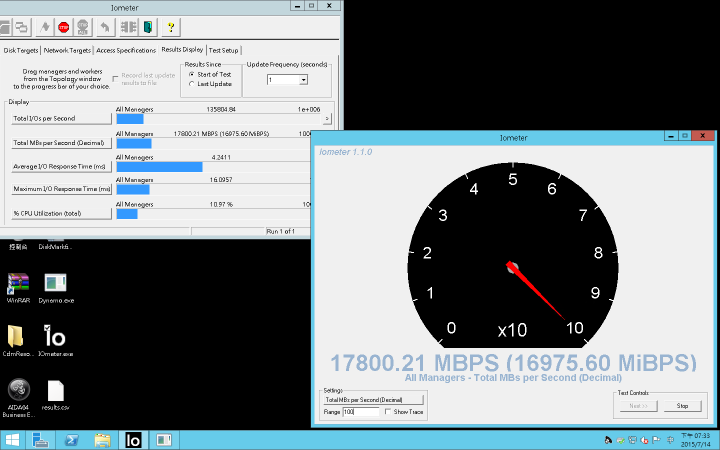Enable the Show Trace checkbox
Viewport: 720px width, 450px height.
(x=388, y=412)
